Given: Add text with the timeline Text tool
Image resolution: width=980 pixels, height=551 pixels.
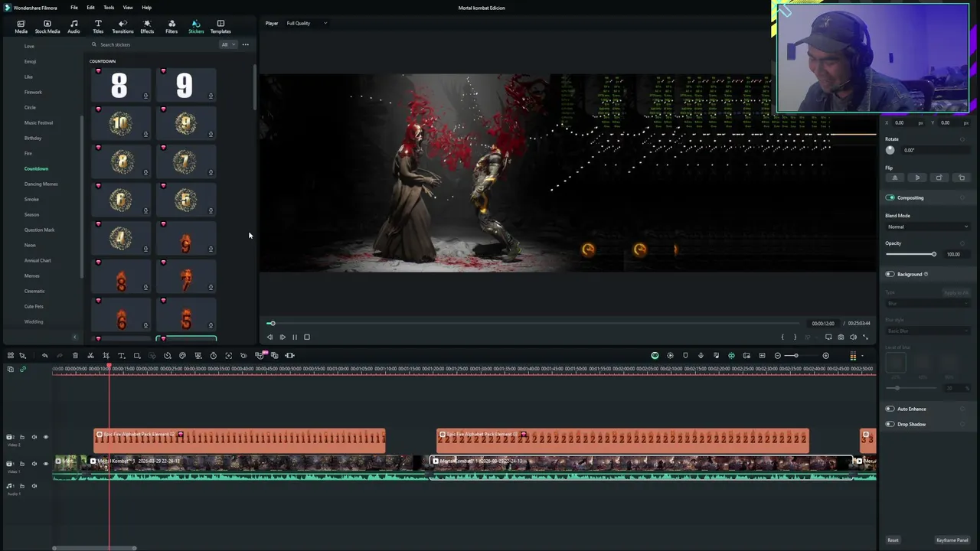Looking at the screenshot, I should pos(121,356).
